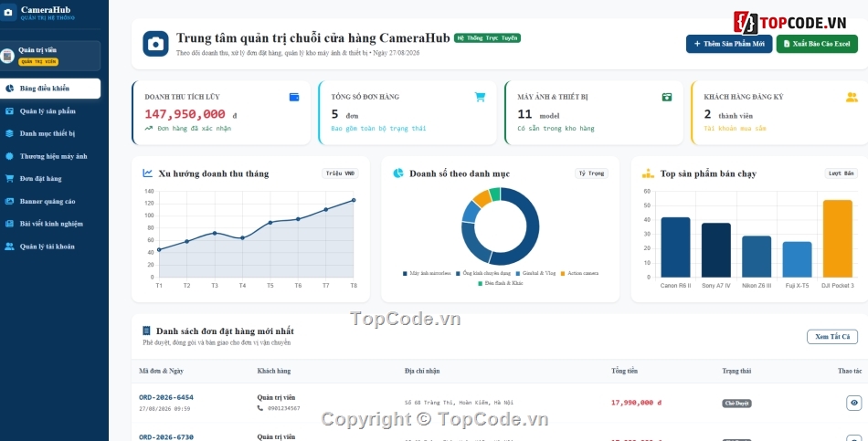
Task: Toggle Máy ảnh mirrorless legend swatch
Action: coord(406,273)
